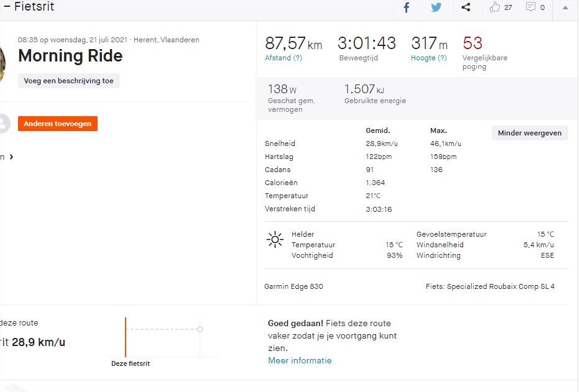580x392 pixels.
Task: Open the generic share icon
Action: [466, 7]
